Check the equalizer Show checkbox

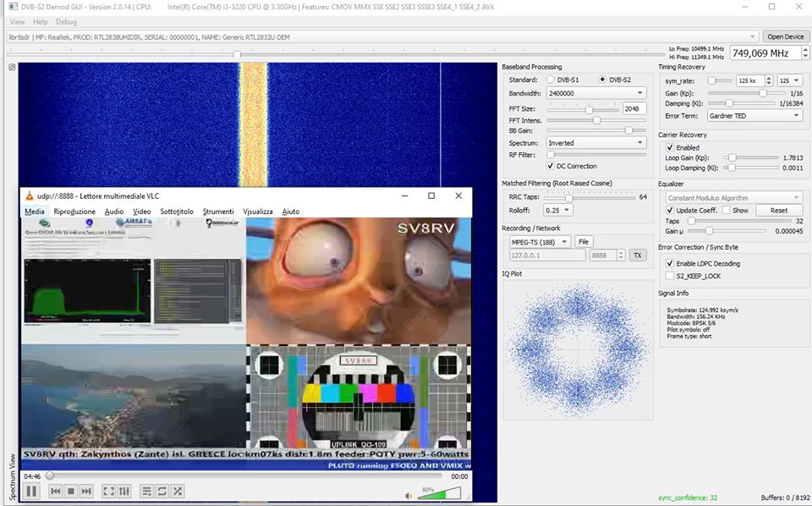click(726, 211)
